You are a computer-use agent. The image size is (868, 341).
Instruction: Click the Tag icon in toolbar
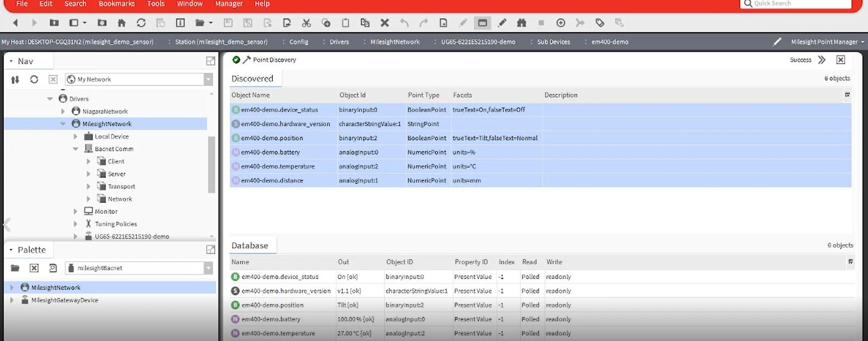click(x=600, y=23)
